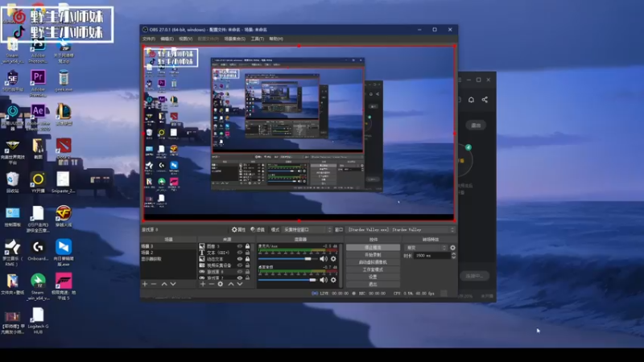Move scene down arrow in scenes panel

coord(173,284)
